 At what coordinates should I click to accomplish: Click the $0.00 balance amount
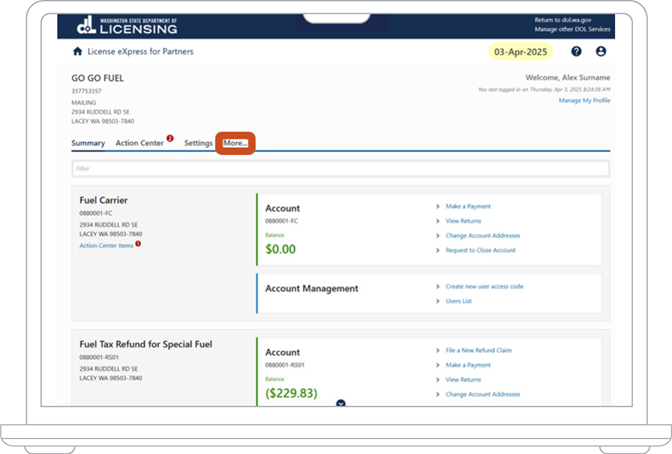pyautogui.click(x=280, y=250)
